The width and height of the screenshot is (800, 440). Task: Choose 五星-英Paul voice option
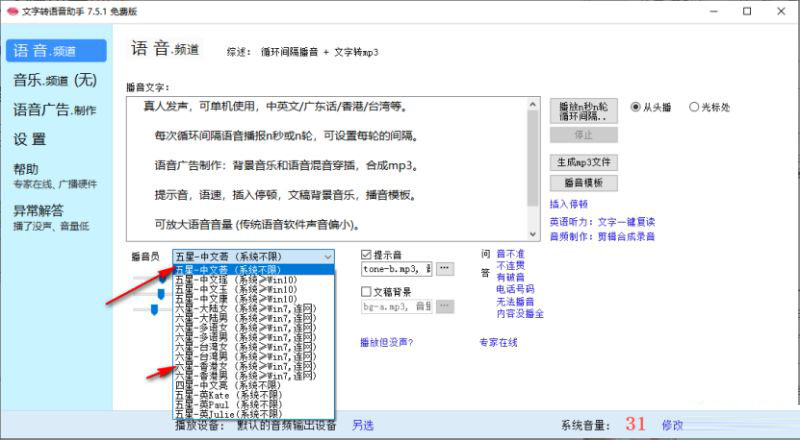(x=254, y=405)
